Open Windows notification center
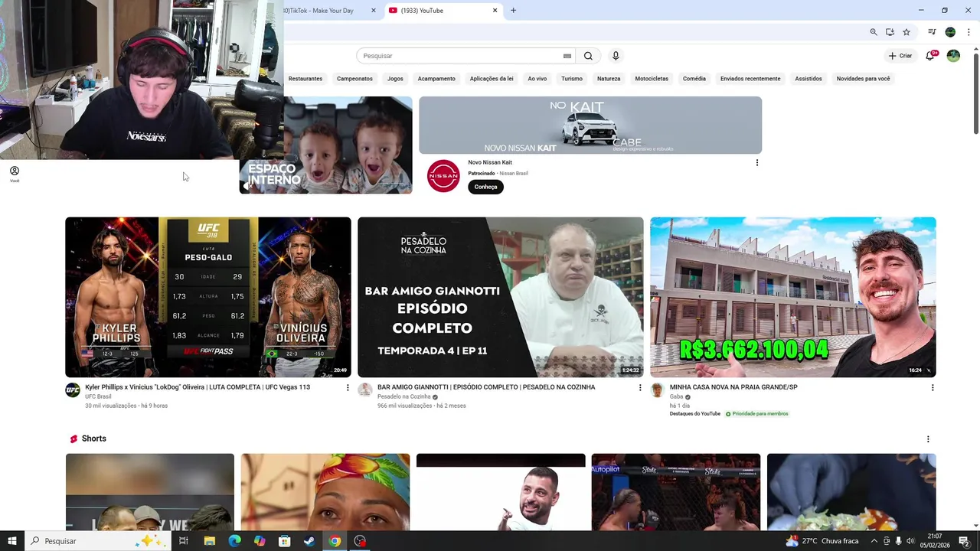 click(x=964, y=541)
